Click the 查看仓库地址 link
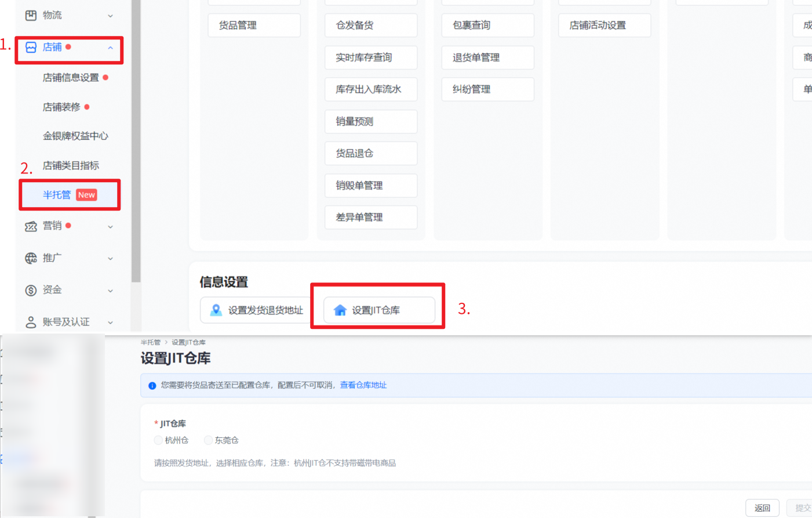The image size is (812, 518). pyautogui.click(x=363, y=385)
